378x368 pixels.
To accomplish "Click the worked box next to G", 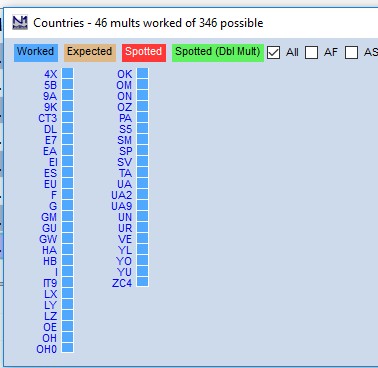I will tap(67, 205).
